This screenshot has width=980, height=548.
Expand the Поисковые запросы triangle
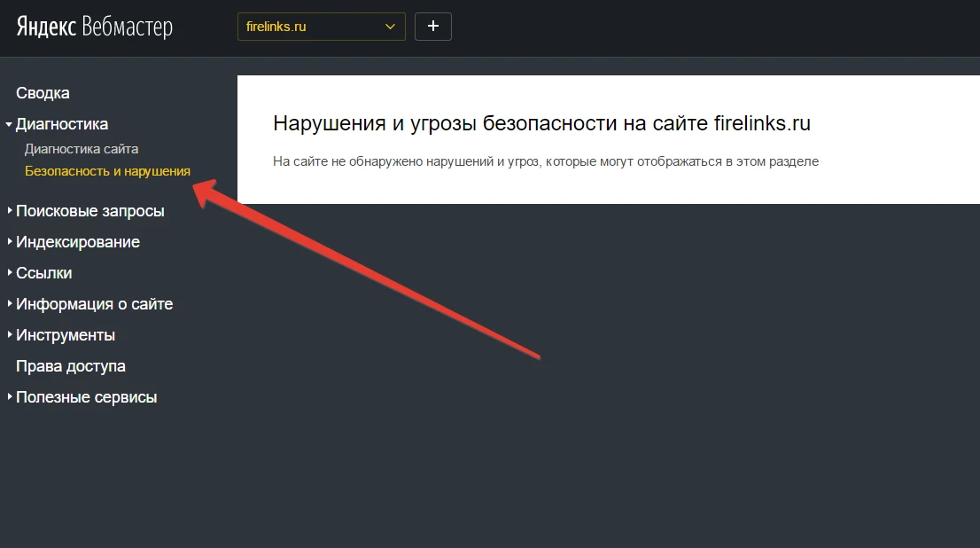10,211
